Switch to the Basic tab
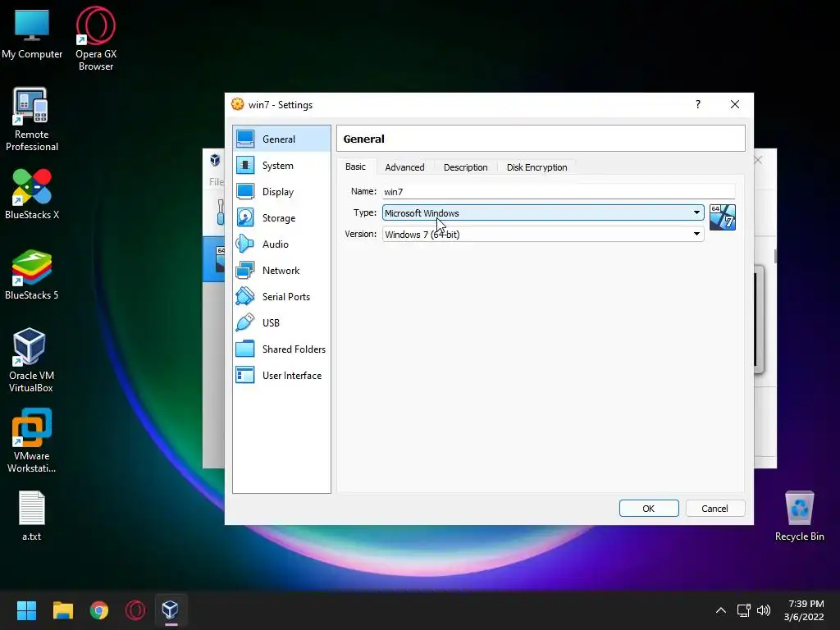840x630 pixels. point(356,167)
